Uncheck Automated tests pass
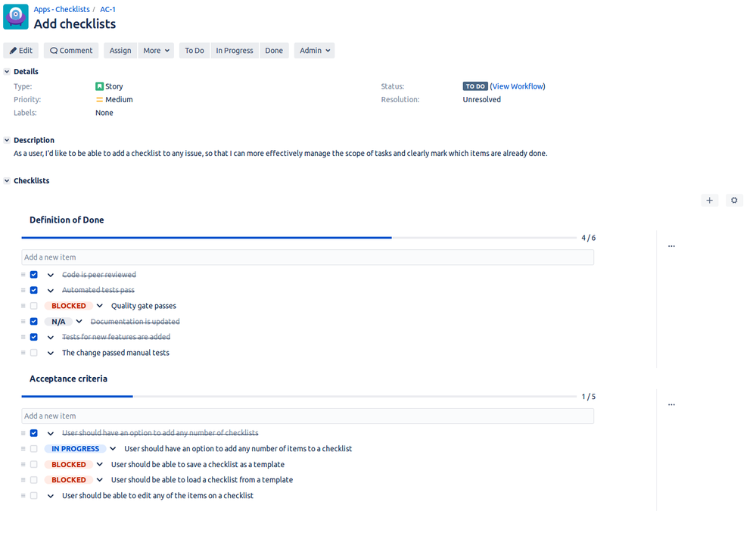756x533 pixels. (x=34, y=291)
